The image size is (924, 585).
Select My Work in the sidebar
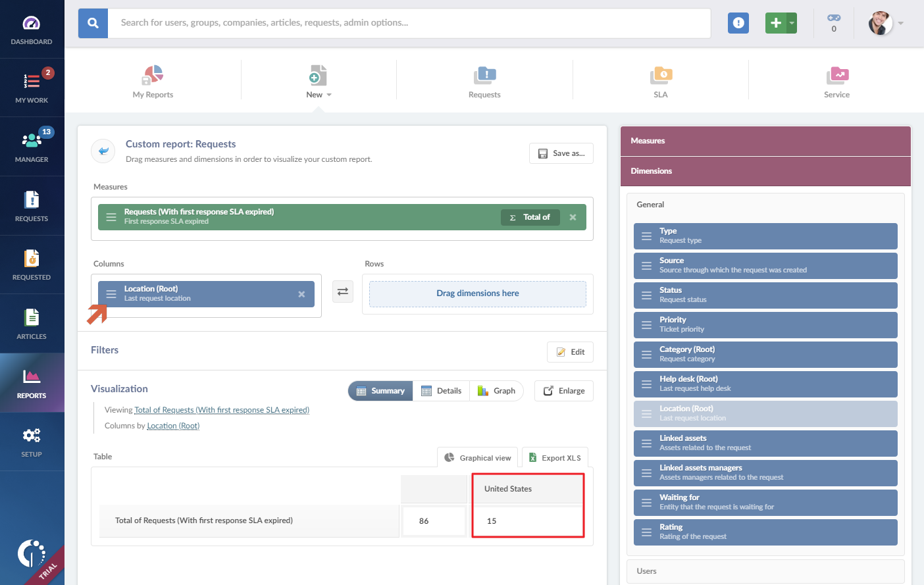click(32, 86)
